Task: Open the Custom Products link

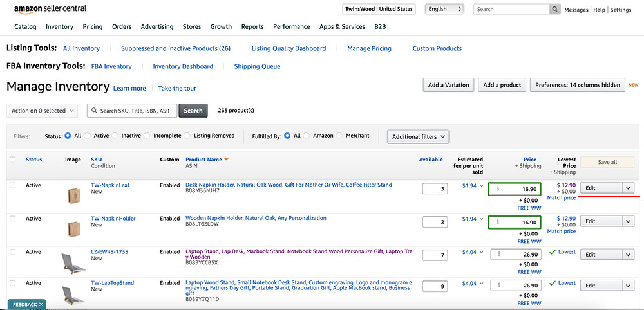Action: click(x=437, y=48)
